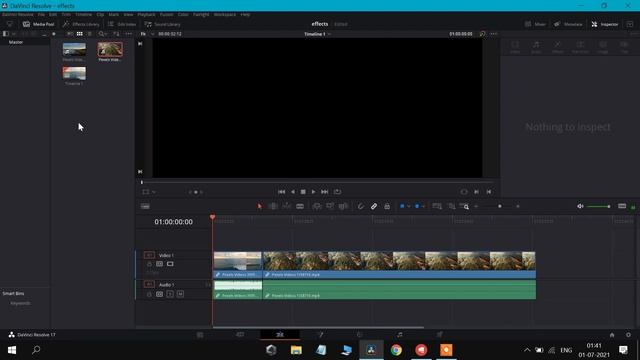The image size is (640, 360).
Task: Click the Overwrite Clip icon
Action: 330,207
